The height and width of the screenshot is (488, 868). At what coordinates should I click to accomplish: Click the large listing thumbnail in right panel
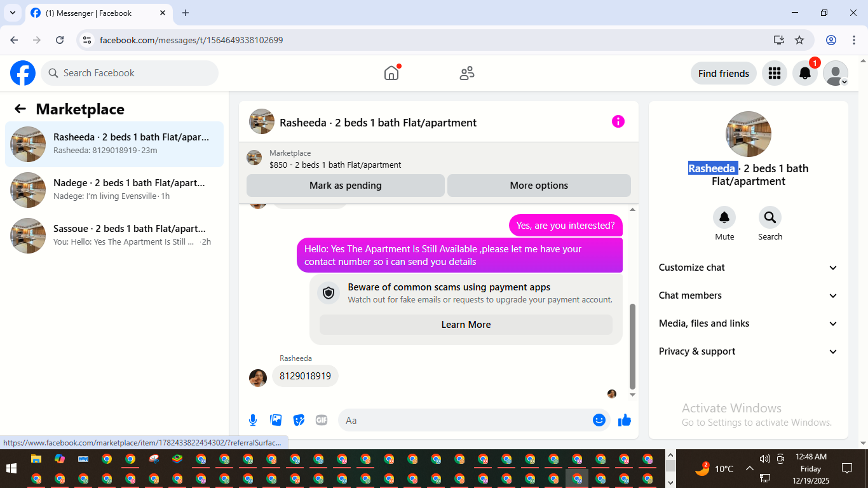tap(749, 134)
